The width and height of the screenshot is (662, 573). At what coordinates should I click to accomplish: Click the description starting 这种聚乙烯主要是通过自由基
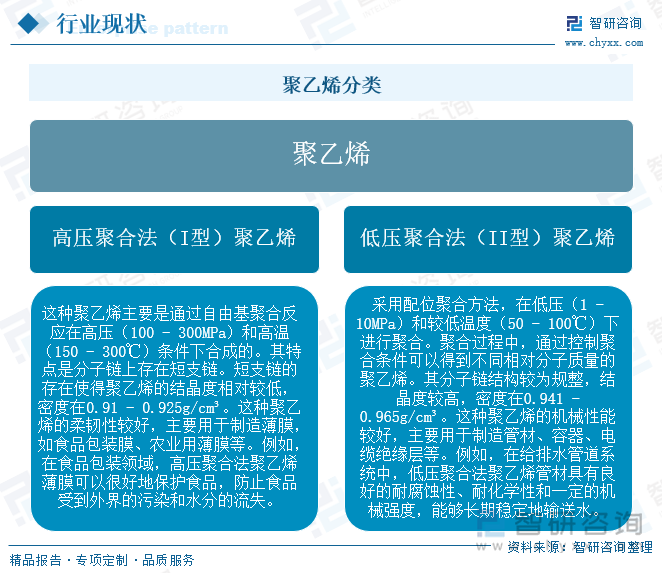click(174, 408)
